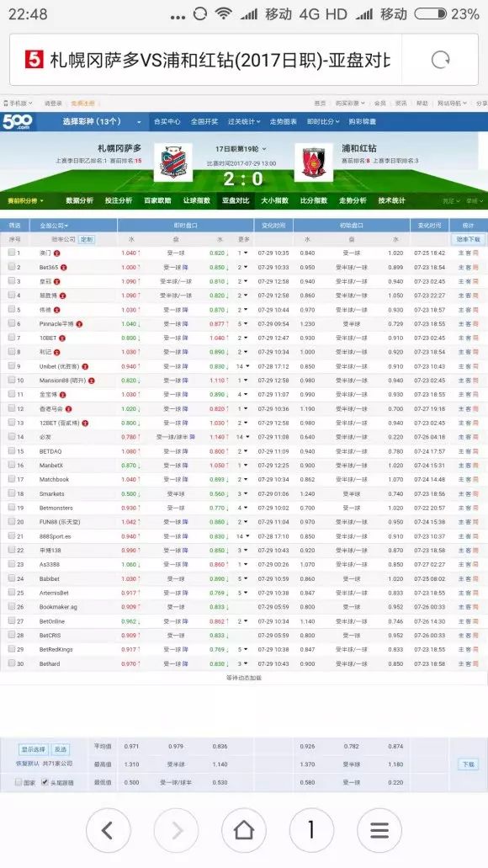Viewport: 488px width, 868px height.
Task: Open the browser hamburger menu
Action: coord(379,830)
